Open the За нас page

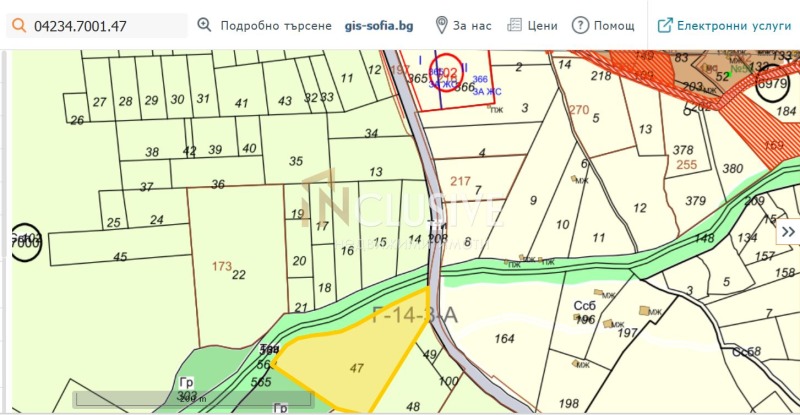click(x=472, y=26)
